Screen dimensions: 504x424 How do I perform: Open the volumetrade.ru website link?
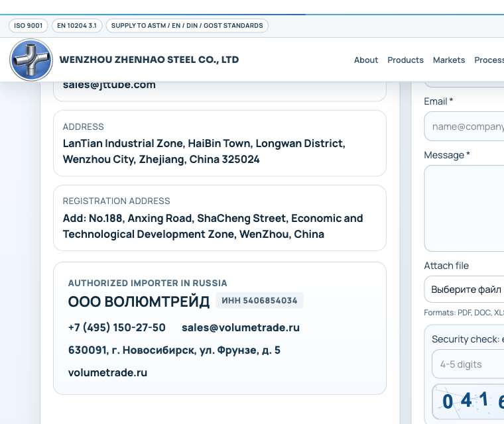pyautogui.click(x=107, y=372)
